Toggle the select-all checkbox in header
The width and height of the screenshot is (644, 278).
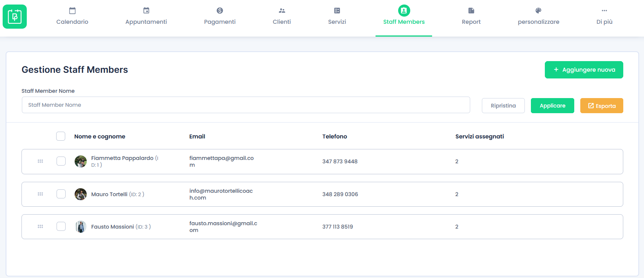(x=61, y=136)
